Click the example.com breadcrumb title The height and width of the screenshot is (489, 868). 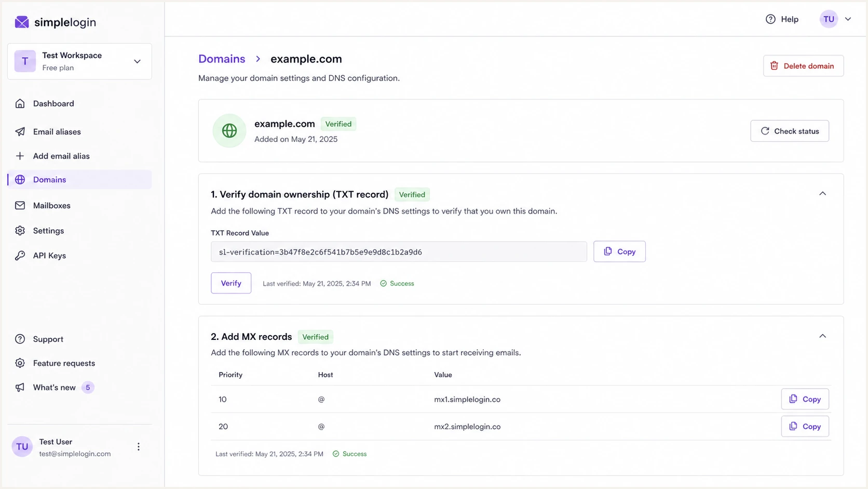tap(306, 59)
